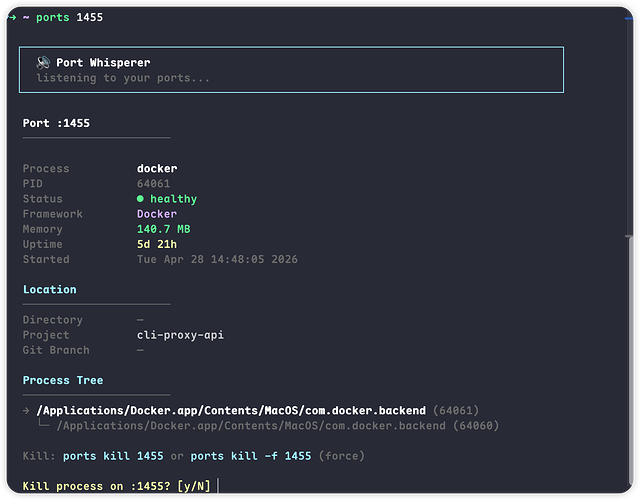Click the child com.docker.backend path ending in (64060)
The image size is (640, 500).
pos(278,426)
